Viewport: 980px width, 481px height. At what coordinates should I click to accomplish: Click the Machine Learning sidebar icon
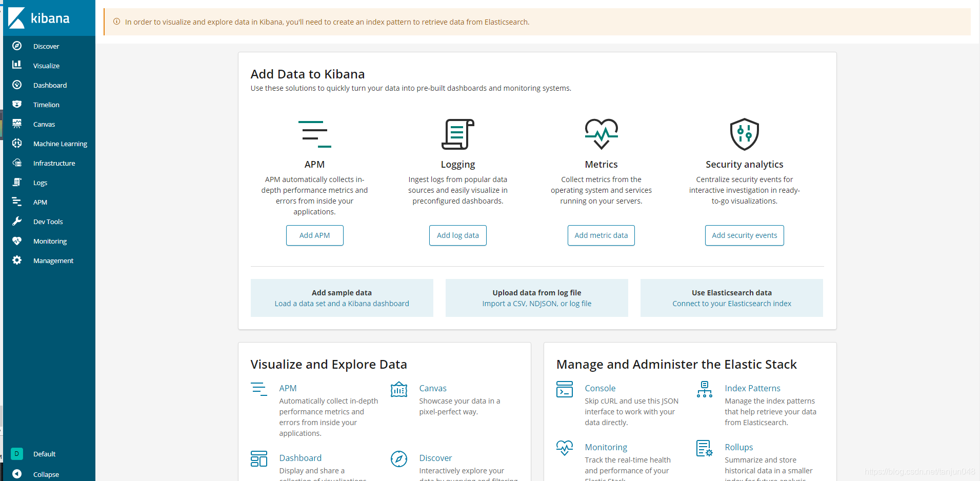[x=17, y=143]
